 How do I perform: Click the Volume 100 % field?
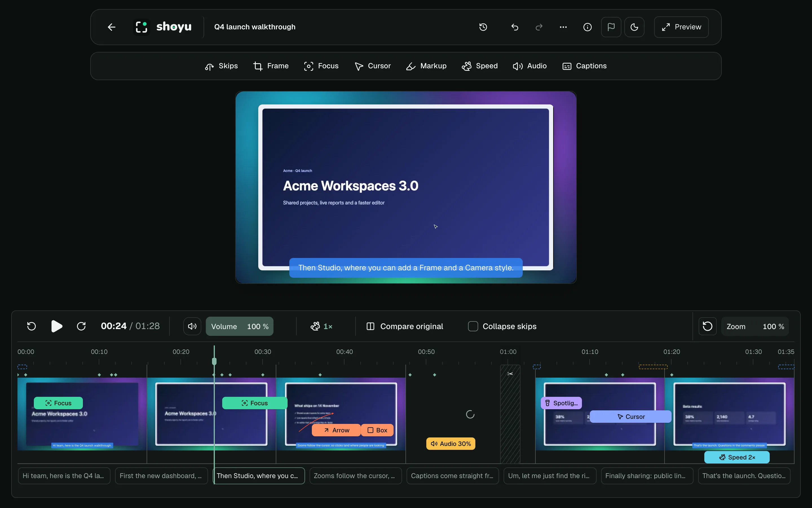[240, 326]
